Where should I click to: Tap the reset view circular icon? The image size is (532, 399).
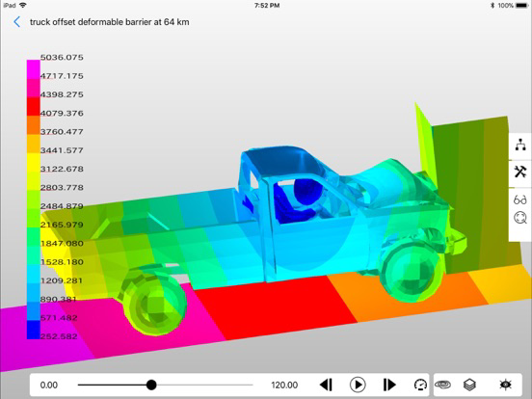tap(520, 217)
